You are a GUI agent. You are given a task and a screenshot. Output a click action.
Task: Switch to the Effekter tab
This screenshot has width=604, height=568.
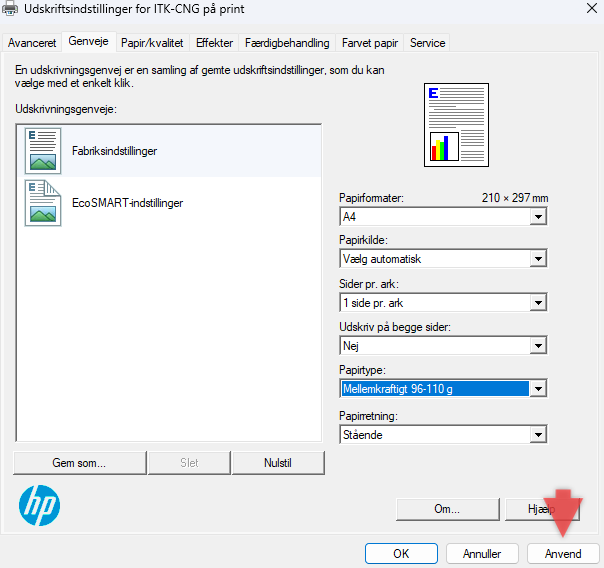point(214,43)
